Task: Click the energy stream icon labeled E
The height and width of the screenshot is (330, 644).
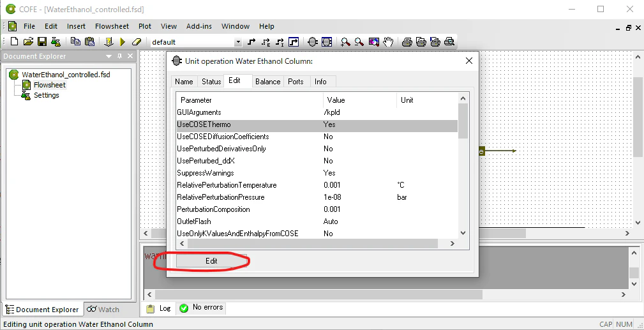Action: (x=266, y=42)
